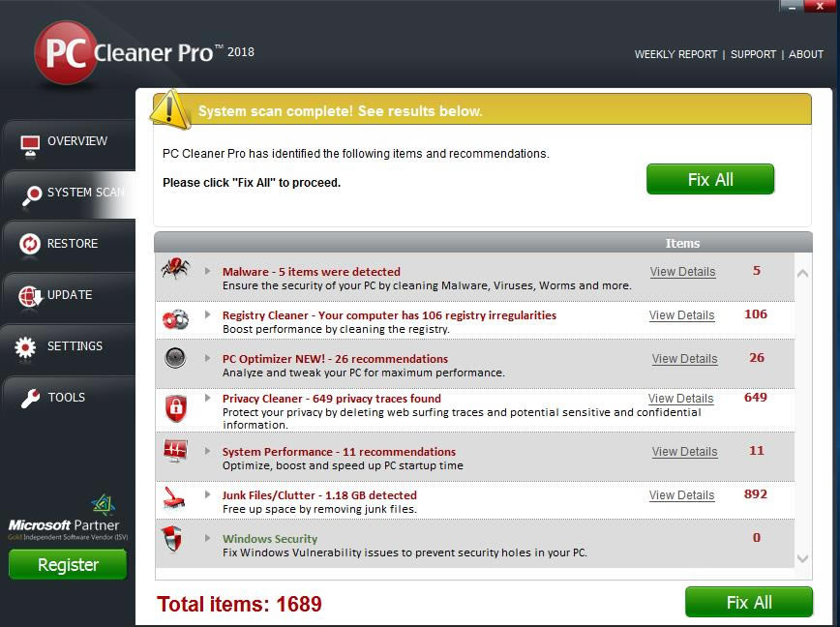This screenshot has height=627, width=840.
Task: Expand the Registry Cleaner row arrow
Action: (x=207, y=314)
